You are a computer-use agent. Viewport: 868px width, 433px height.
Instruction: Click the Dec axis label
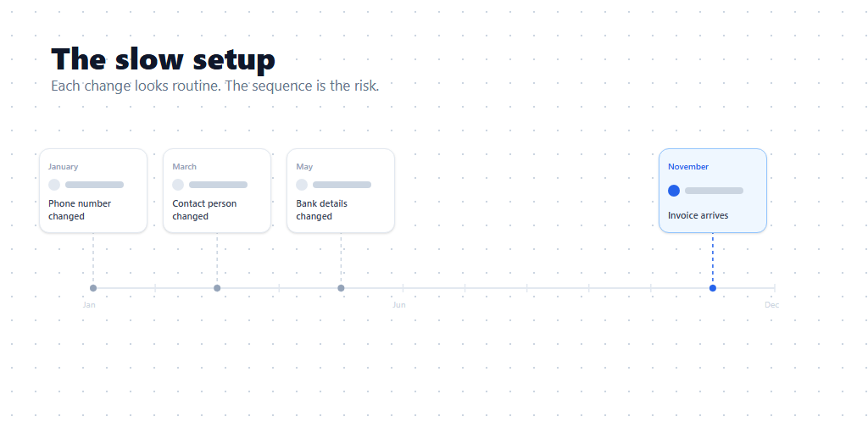click(x=771, y=305)
